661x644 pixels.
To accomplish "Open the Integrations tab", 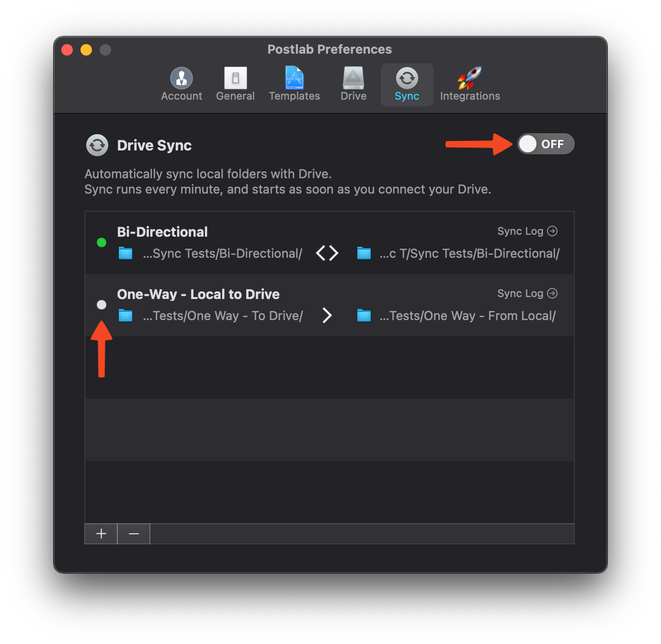I will [x=470, y=84].
